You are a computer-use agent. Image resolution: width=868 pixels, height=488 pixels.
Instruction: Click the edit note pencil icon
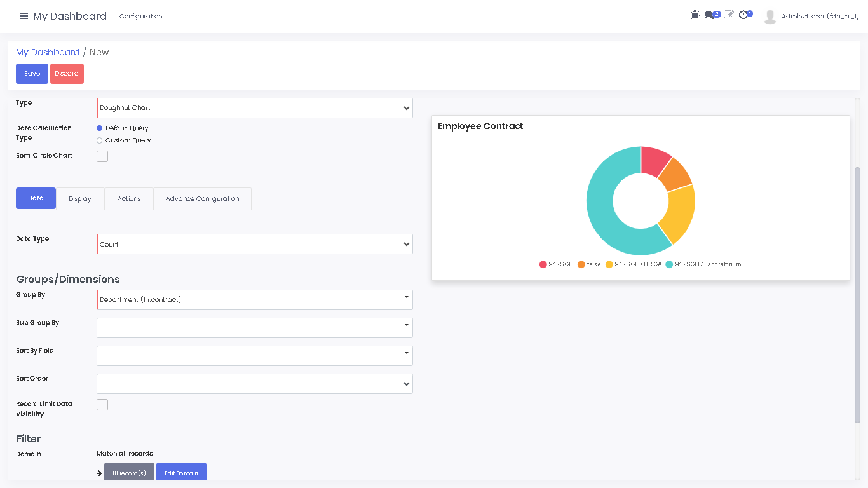click(x=728, y=15)
